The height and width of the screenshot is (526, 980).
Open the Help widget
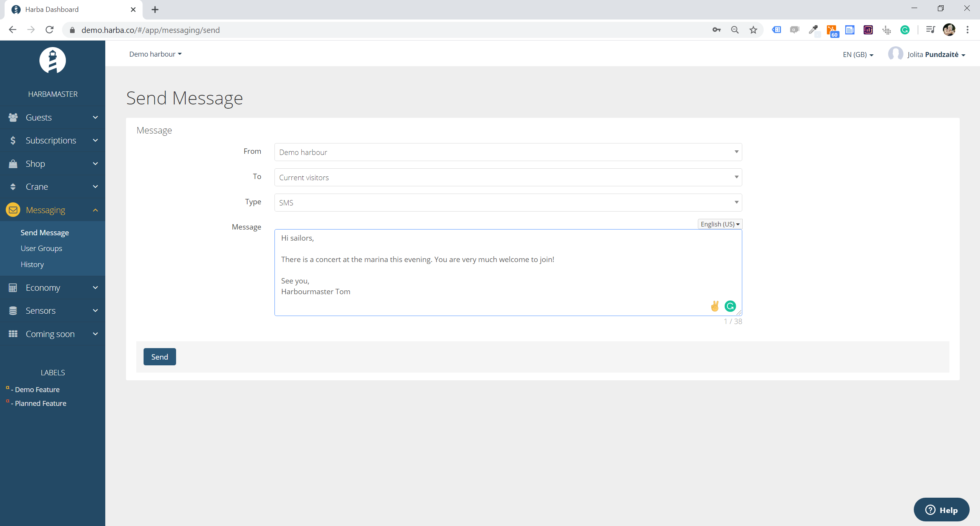[941, 510]
